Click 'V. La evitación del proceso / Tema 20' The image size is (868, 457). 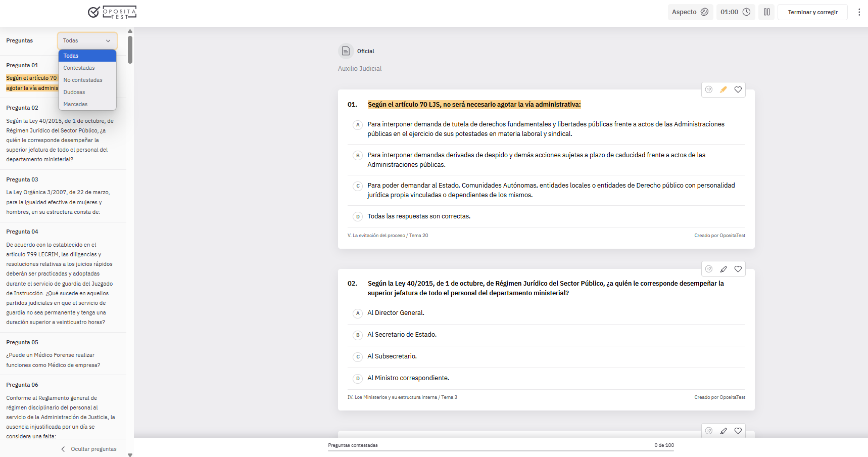388,236
